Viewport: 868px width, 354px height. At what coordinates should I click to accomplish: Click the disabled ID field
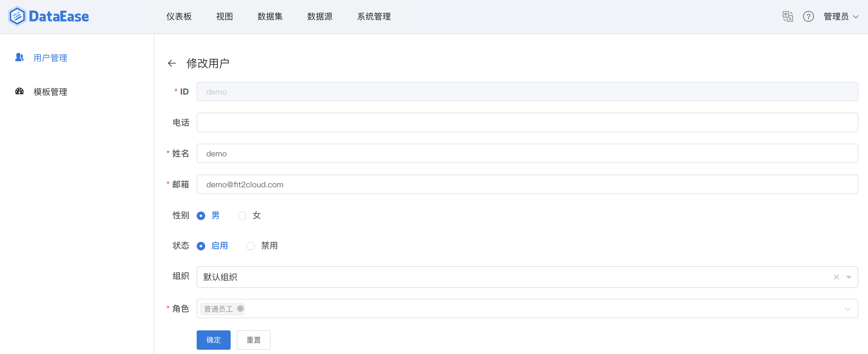pos(527,92)
